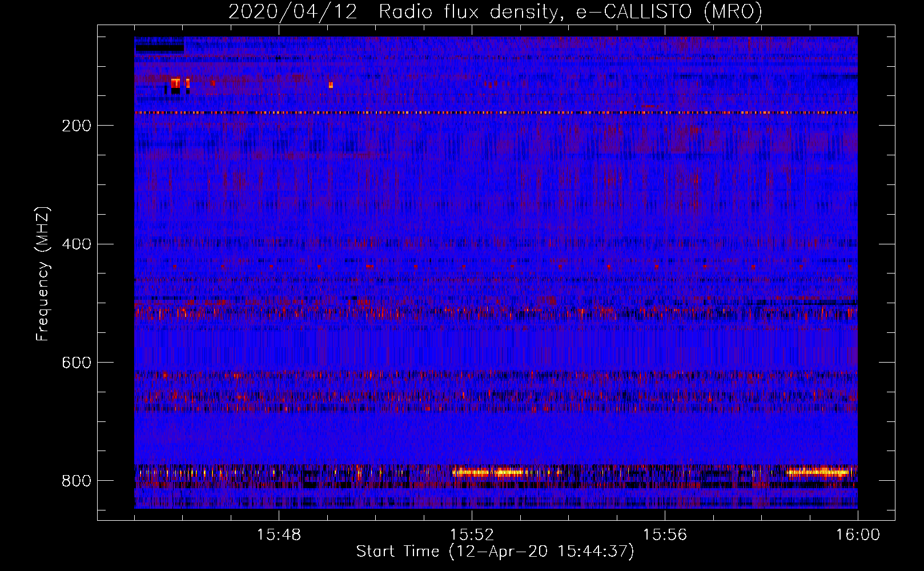Click the 400 frequency tick label
Viewport: 924px width, 571px height.
77,244
